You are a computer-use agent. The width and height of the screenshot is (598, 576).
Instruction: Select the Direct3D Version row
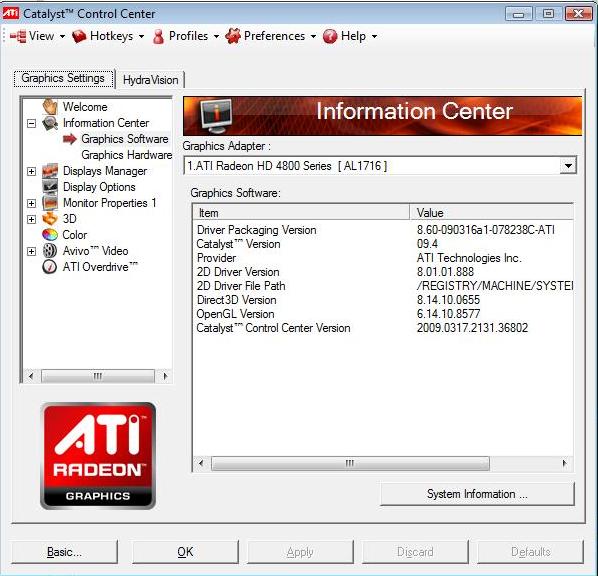click(383, 300)
